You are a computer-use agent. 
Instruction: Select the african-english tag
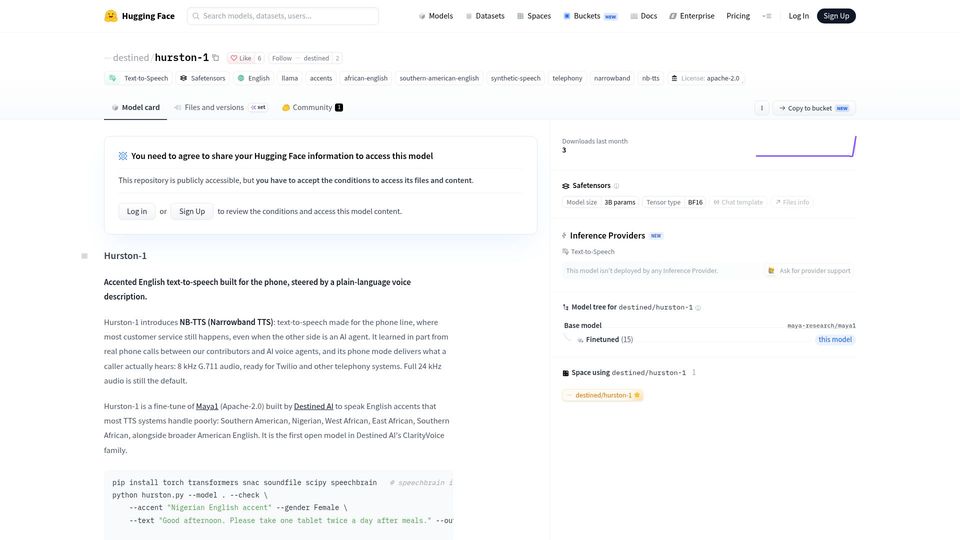366,78
